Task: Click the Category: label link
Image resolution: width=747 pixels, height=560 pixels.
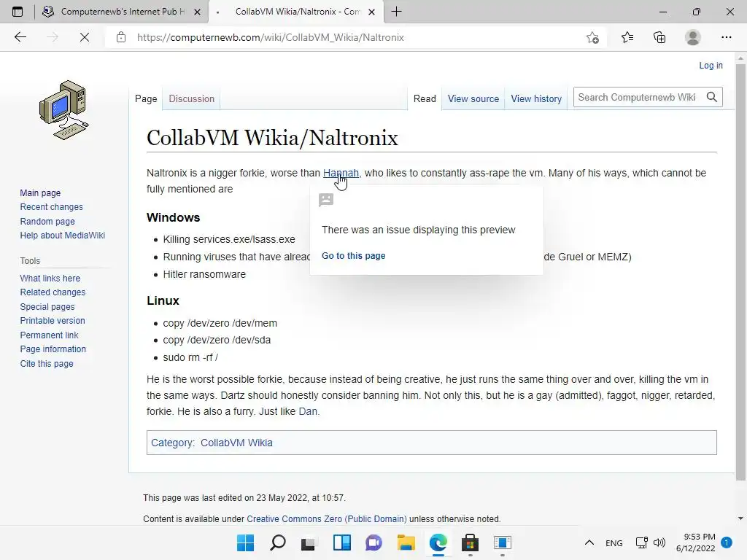Action: (172, 443)
